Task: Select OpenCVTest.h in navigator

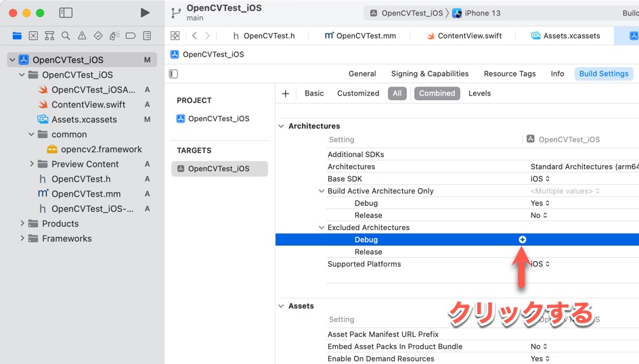Action: (81, 179)
